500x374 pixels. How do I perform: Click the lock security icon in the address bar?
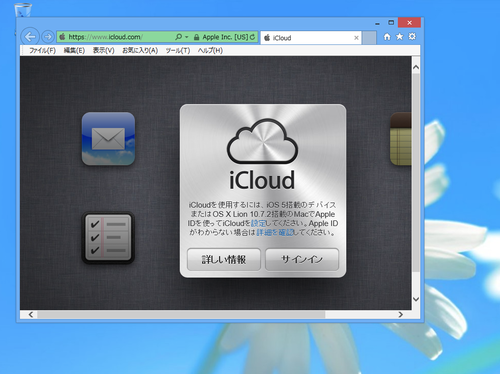click(196, 37)
